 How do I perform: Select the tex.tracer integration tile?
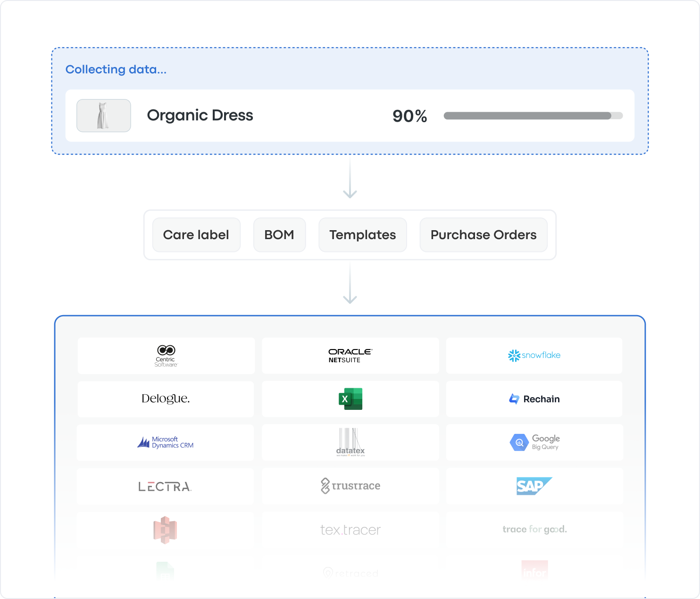(350, 530)
